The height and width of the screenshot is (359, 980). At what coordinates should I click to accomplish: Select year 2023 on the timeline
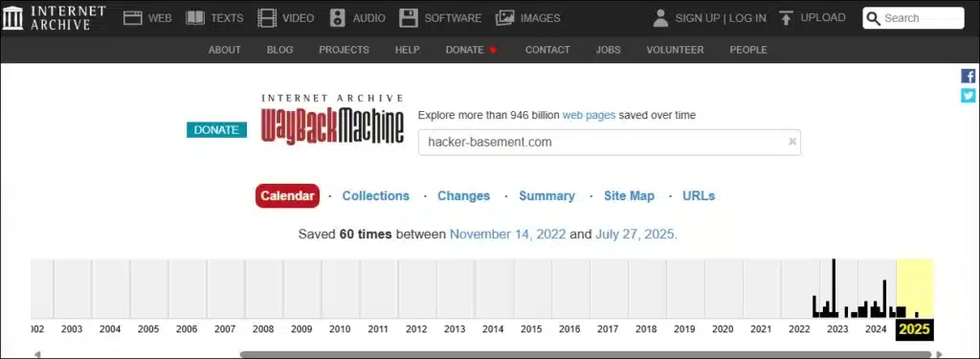837,329
